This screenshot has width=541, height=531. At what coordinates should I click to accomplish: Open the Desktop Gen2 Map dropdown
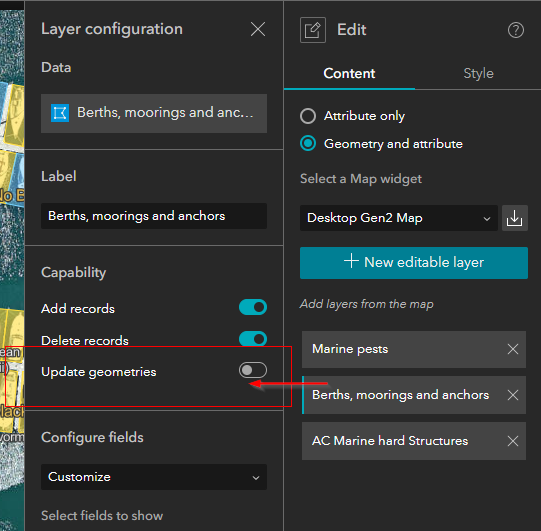[399, 218]
